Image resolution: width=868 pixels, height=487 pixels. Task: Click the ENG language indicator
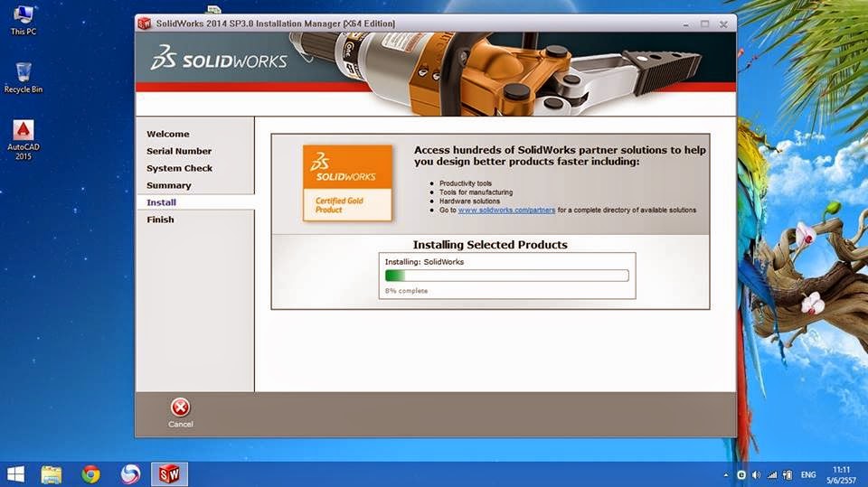(808, 475)
